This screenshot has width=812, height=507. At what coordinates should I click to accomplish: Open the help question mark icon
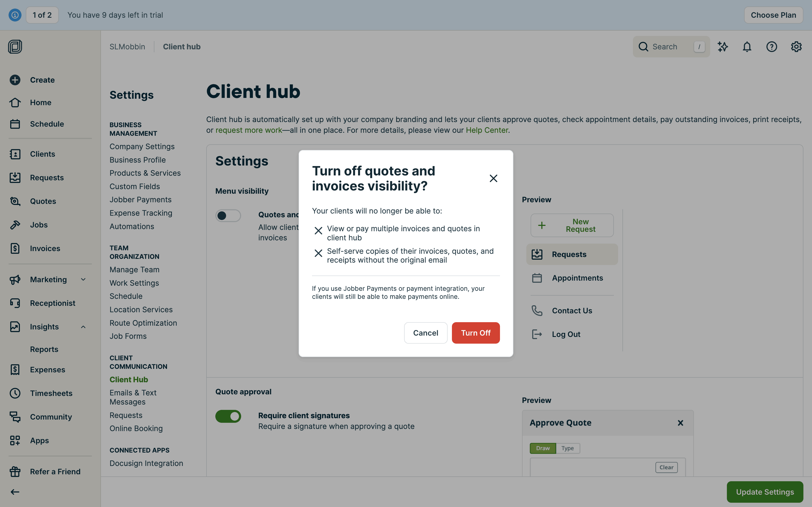(x=771, y=47)
